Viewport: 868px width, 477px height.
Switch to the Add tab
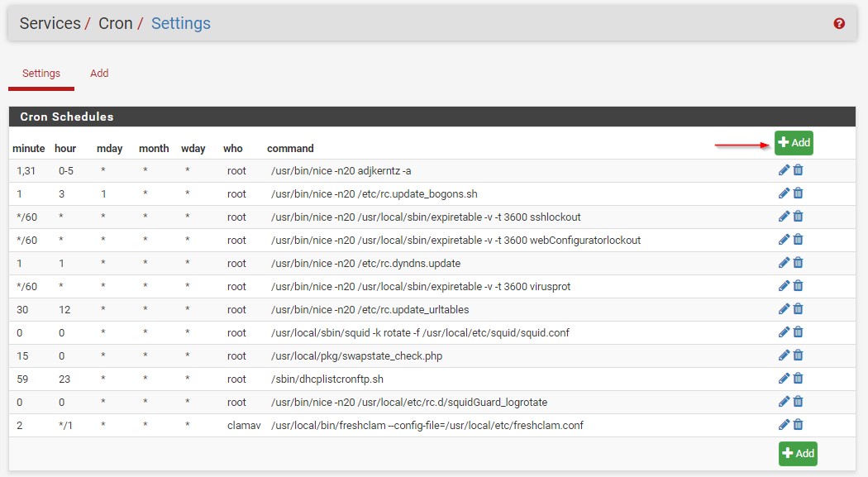99,73
